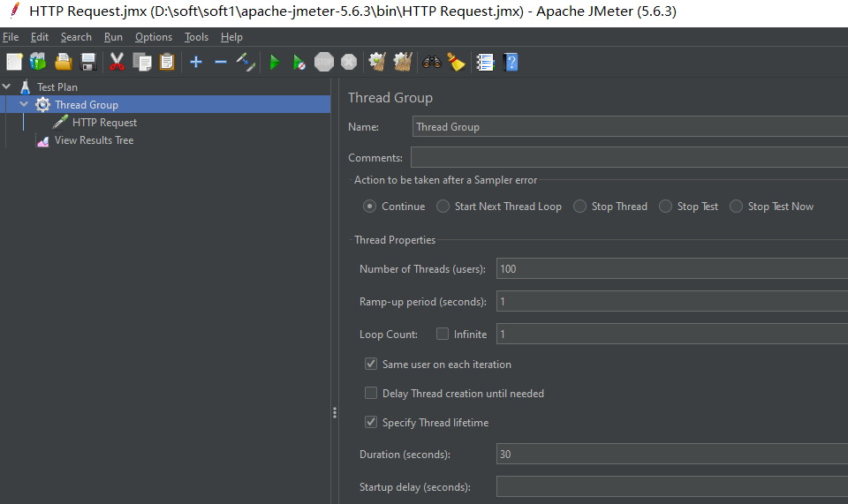Screen dimensions: 848x504
Task: Open the Templates icon in toolbar
Action: point(38,62)
